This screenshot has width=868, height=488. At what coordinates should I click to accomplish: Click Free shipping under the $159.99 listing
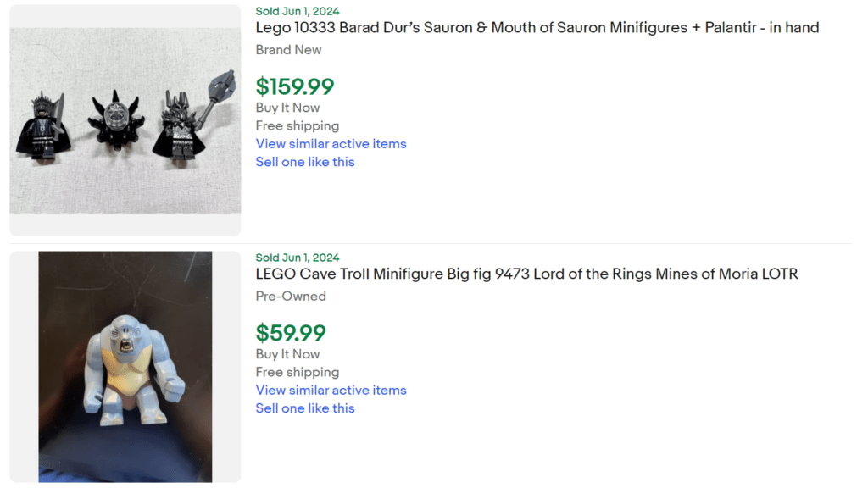[297, 125]
